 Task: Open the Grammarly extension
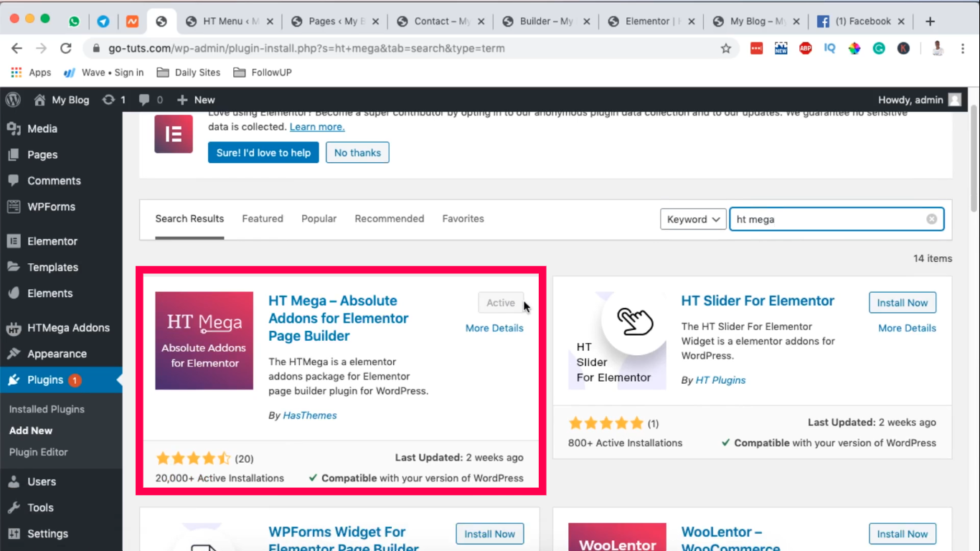pos(879,48)
